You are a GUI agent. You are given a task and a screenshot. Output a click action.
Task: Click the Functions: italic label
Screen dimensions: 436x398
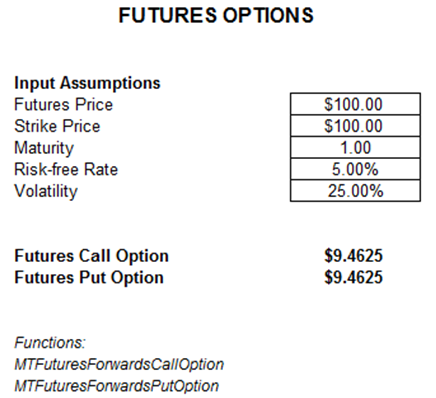(50, 343)
